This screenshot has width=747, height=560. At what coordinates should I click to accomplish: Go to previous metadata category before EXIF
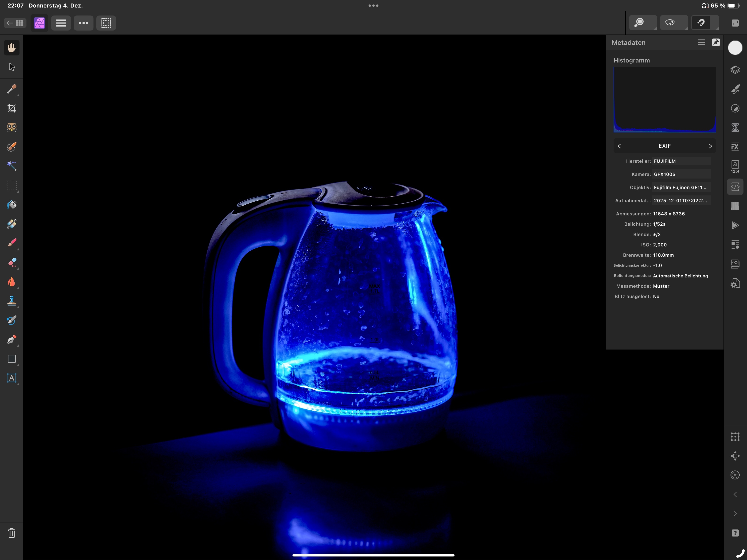pos(619,146)
